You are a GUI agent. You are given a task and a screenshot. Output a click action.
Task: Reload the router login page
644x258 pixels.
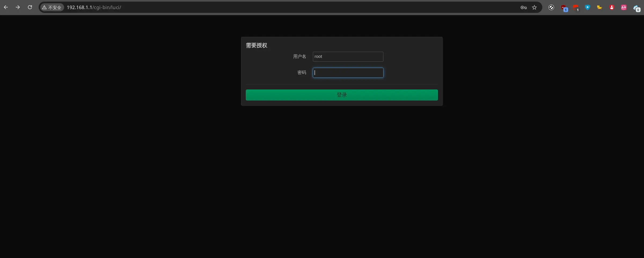[x=30, y=7]
